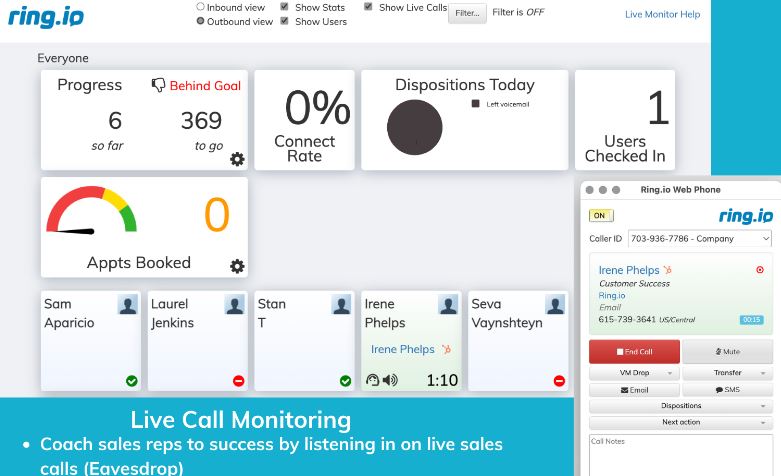Click the 1:10 call duration on Irene's card
781x476 pixels.
tap(442, 380)
